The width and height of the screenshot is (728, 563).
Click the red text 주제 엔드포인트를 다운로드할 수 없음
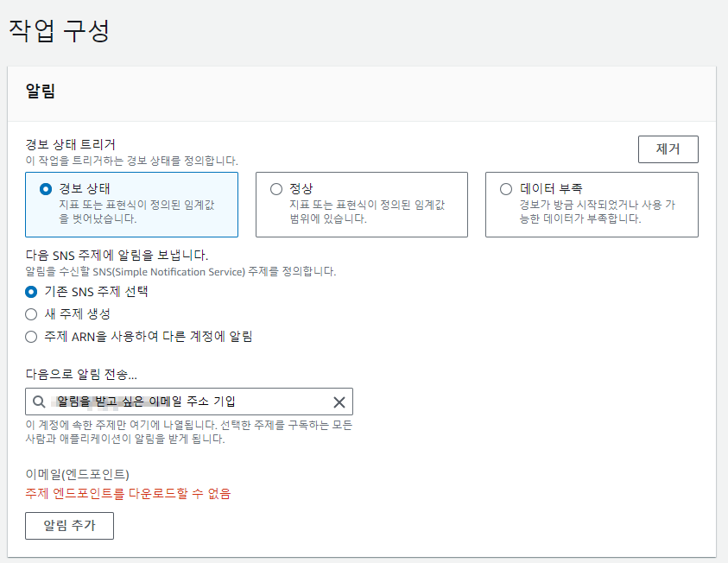(128, 493)
